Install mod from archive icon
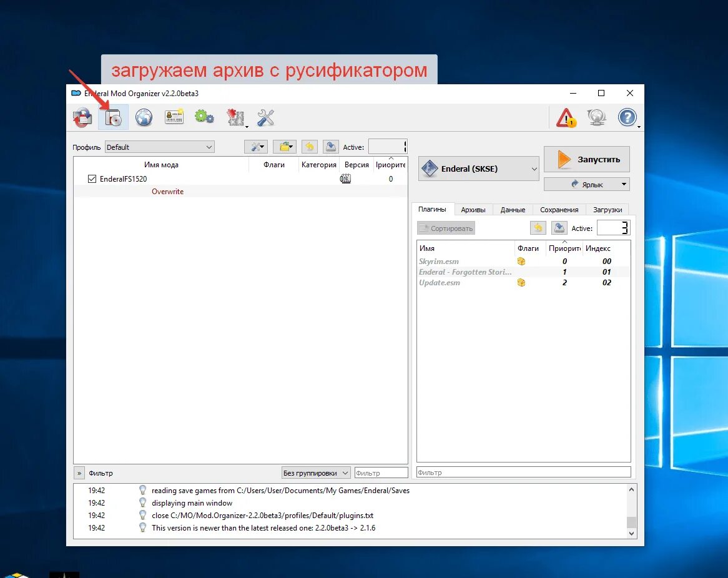Screen dimensions: 728x578 click(x=113, y=117)
